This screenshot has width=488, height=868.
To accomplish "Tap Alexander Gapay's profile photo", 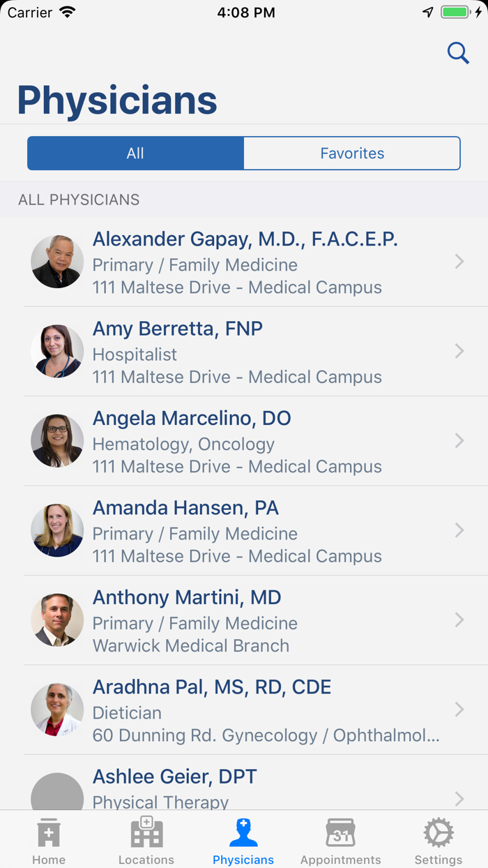I will pyautogui.click(x=57, y=262).
